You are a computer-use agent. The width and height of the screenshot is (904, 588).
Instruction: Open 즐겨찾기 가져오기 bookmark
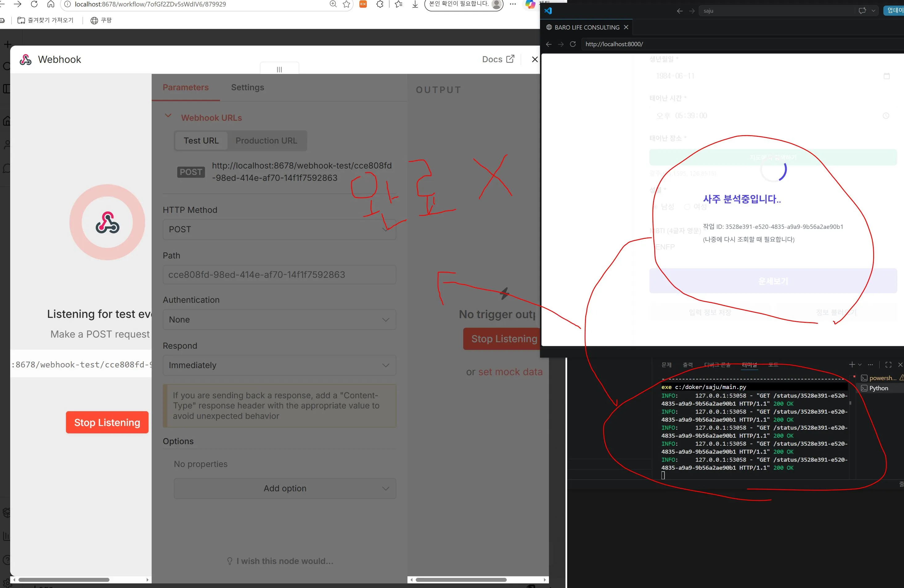point(46,20)
